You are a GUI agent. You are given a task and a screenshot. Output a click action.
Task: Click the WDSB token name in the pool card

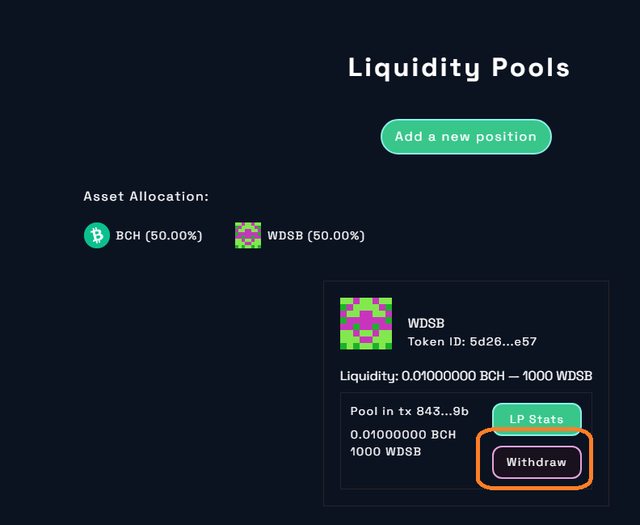426,323
